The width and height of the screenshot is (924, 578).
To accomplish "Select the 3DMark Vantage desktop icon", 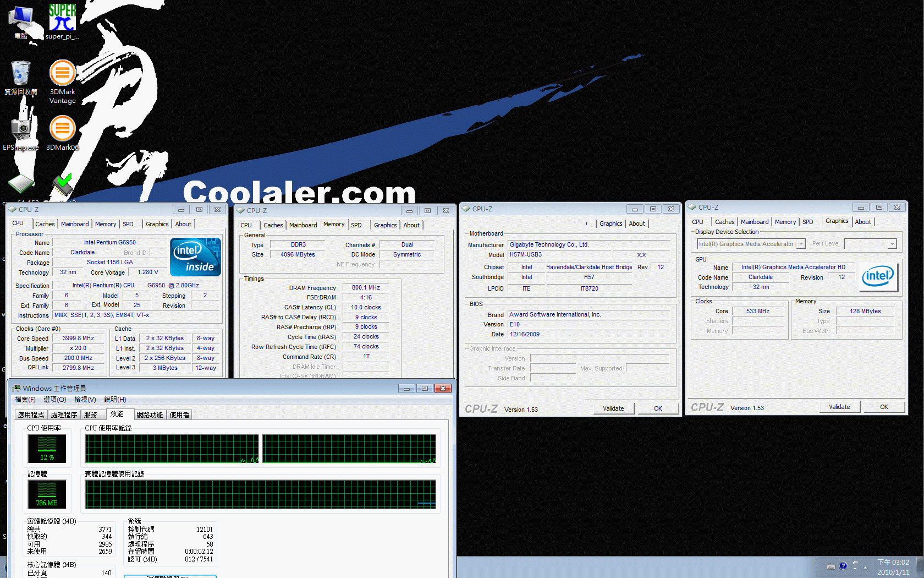I will click(x=63, y=81).
